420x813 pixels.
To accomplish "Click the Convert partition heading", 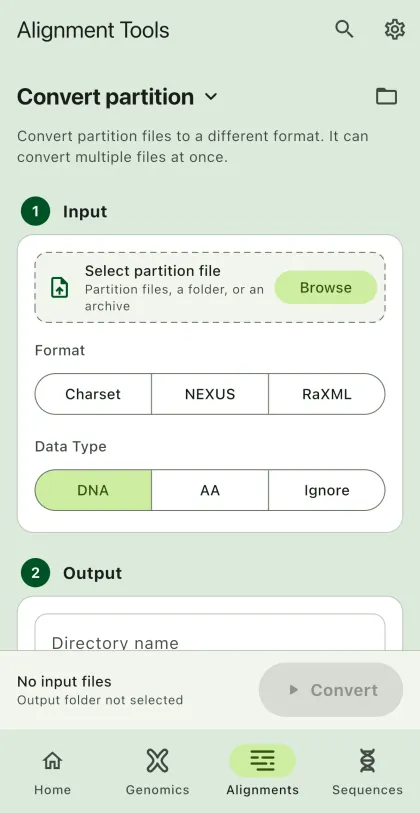I will pos(106,97).
